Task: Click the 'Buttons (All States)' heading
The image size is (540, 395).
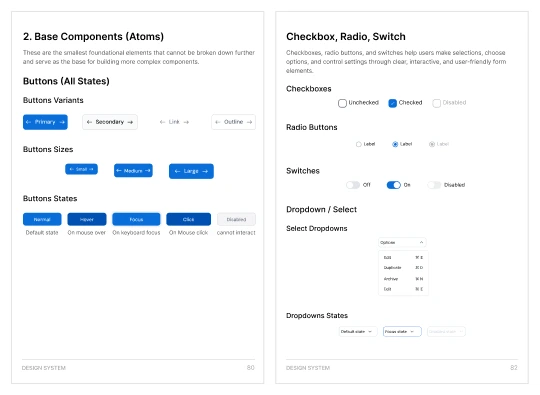Action: [66, 81]
